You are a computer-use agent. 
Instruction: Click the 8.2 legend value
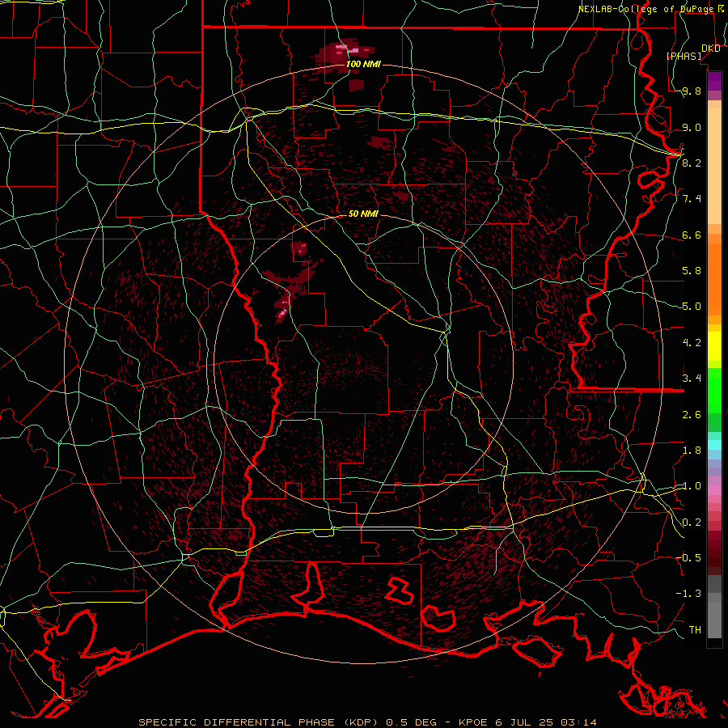click(x=692, y=163)
